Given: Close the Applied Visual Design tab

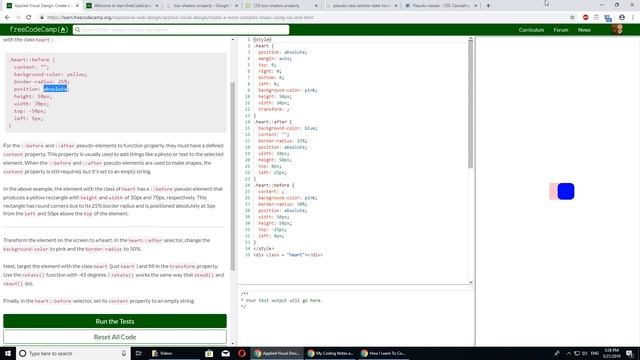Looking at the screenshot, I should click(x=77, y=6).
